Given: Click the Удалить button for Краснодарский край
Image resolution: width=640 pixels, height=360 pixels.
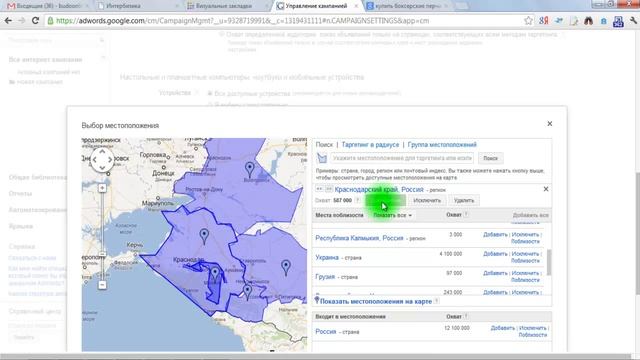Looking at the screenshot, I should coord(464,200).
